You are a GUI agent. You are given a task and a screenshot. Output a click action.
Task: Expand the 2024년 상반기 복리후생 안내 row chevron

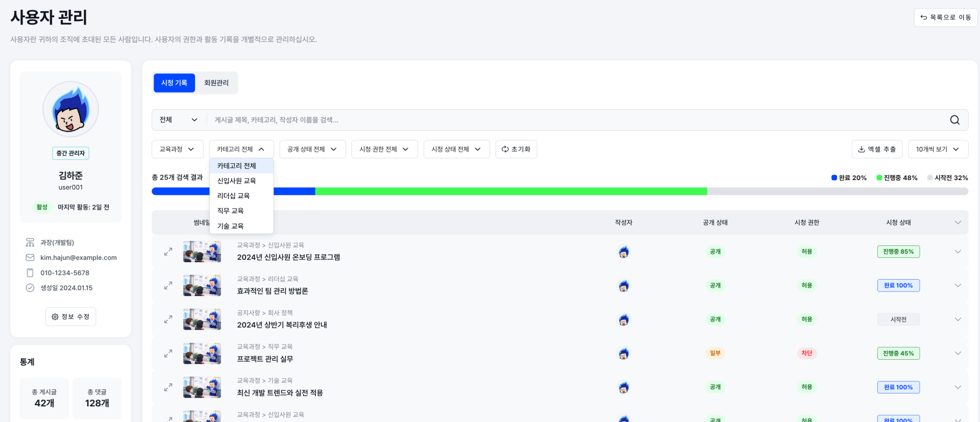click(x=958, y=319)
